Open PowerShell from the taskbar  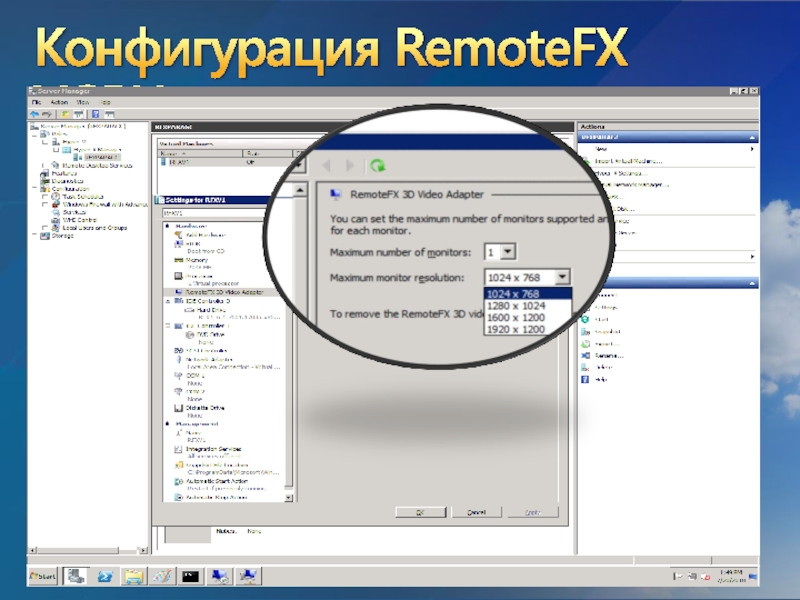pyautogui.click(x=105, y=577)
